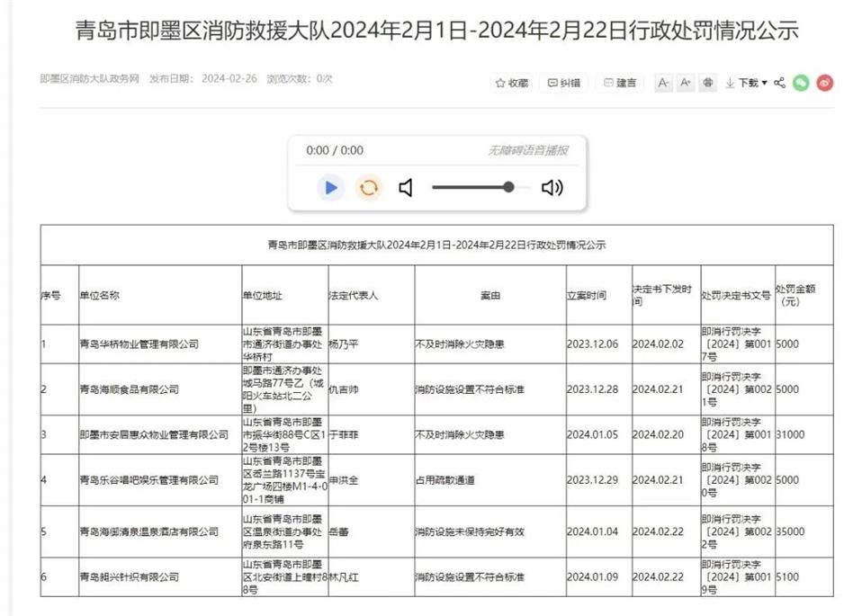Click the share icon
Viewport: 853px width, 616px height.
(x=779, y=83)
